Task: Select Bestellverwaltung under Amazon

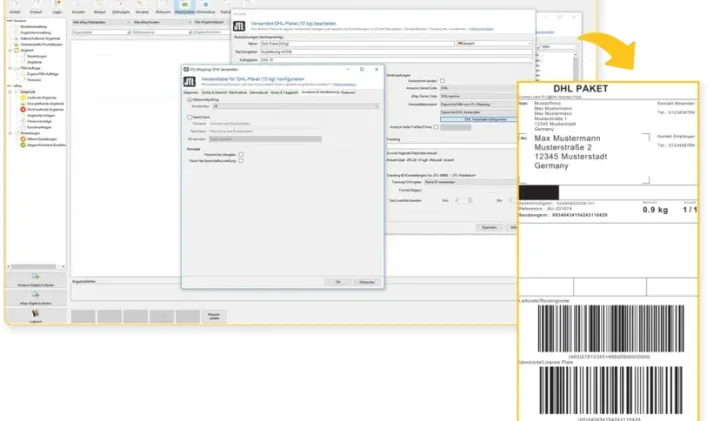Action: pyautogui.click(x=34, y=27)
